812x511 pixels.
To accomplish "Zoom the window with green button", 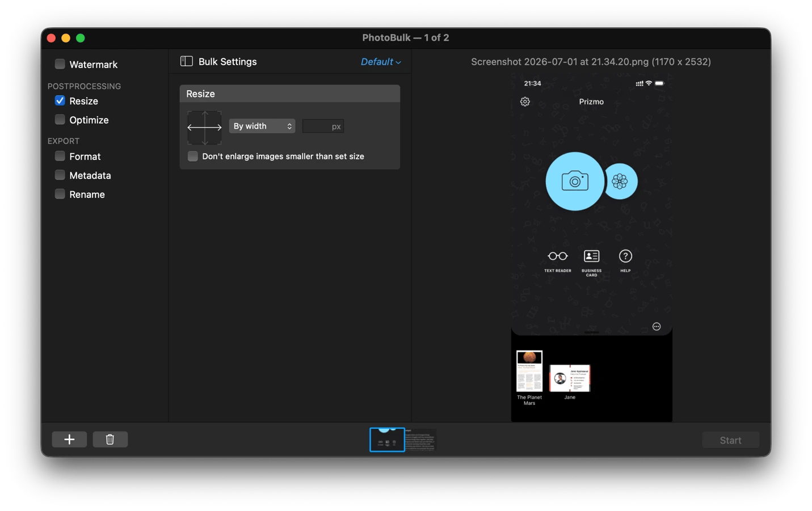I will tap(81, 38).
